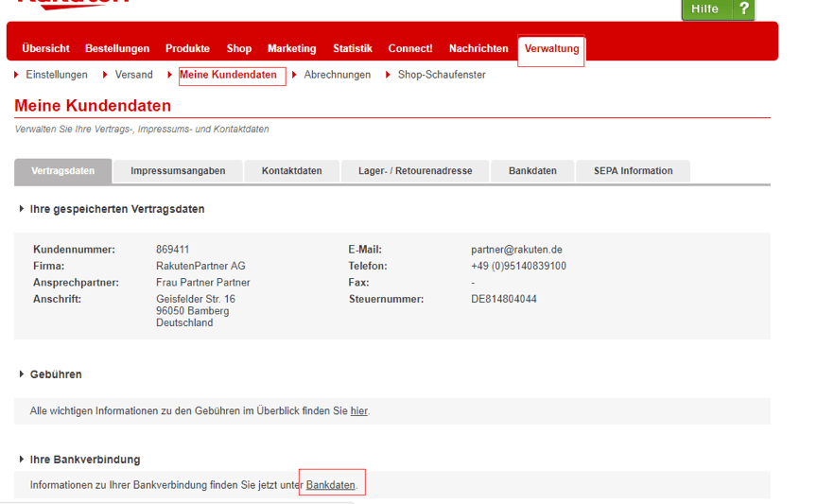The height and width of the screenshot is (504, 817).
Task: Switch to the Lager- / Retourenadresse tab
Action: (x=415, y=171)
